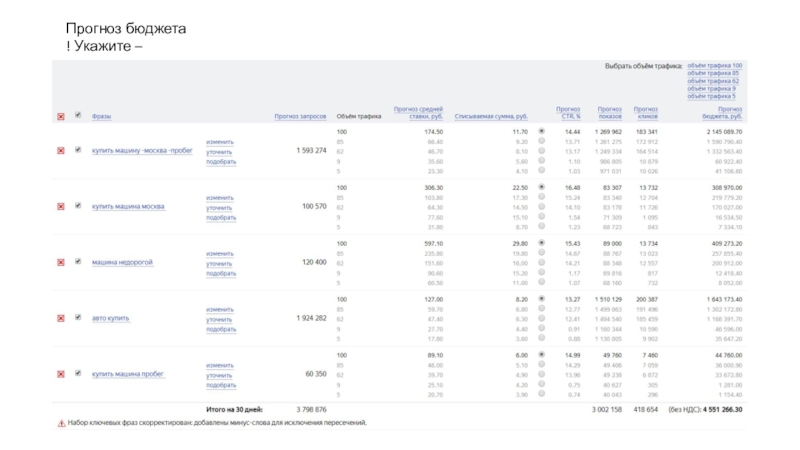This screenshot has height=450, width=800.
Task: Click the warning triangle icon at bottom
Action: [x=61, y=423]
